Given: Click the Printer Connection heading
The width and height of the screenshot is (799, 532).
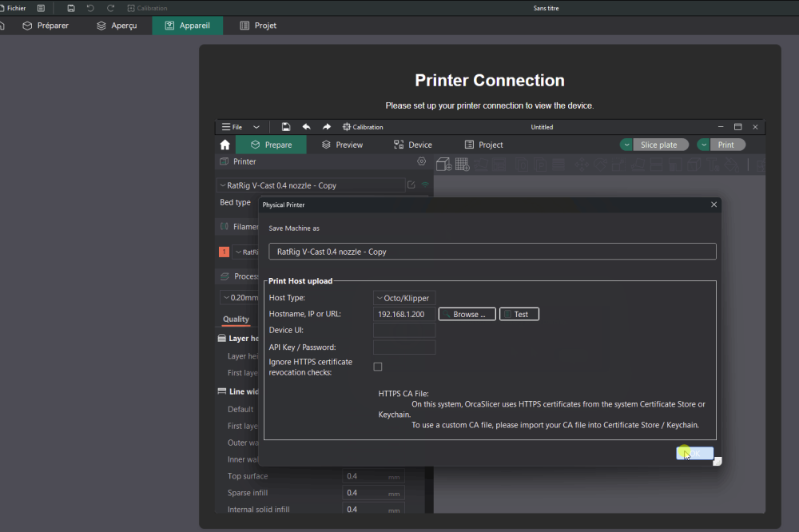Looking at the screenshot, I should click(x=490, y=81).
